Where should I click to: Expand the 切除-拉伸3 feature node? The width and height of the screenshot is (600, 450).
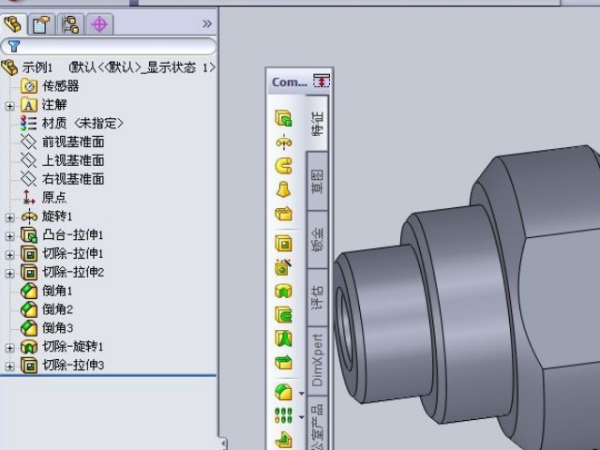pos(10,366)
